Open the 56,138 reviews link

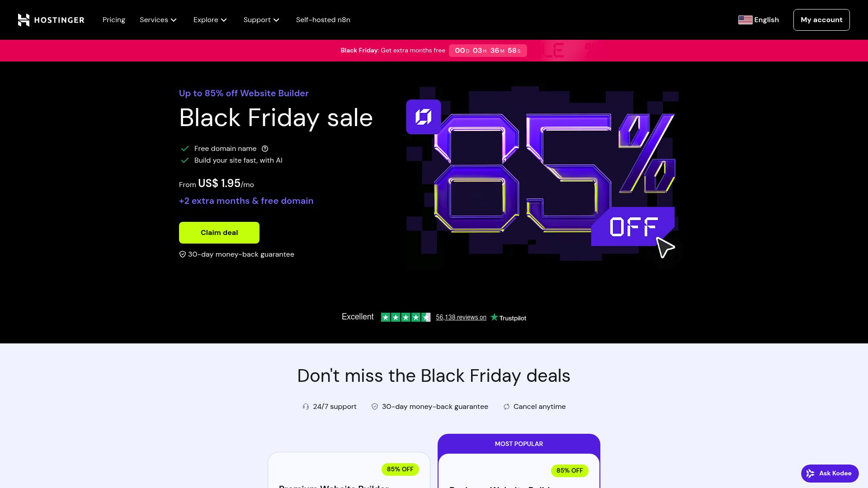click(461, 317)
